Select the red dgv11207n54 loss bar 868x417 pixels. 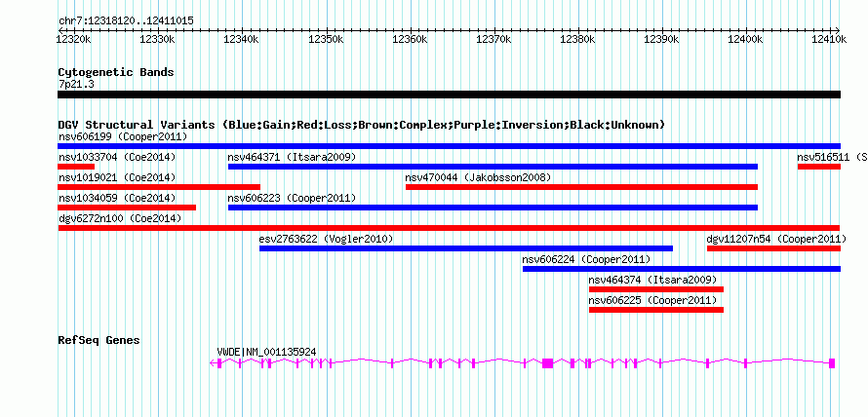pos(774,248)
